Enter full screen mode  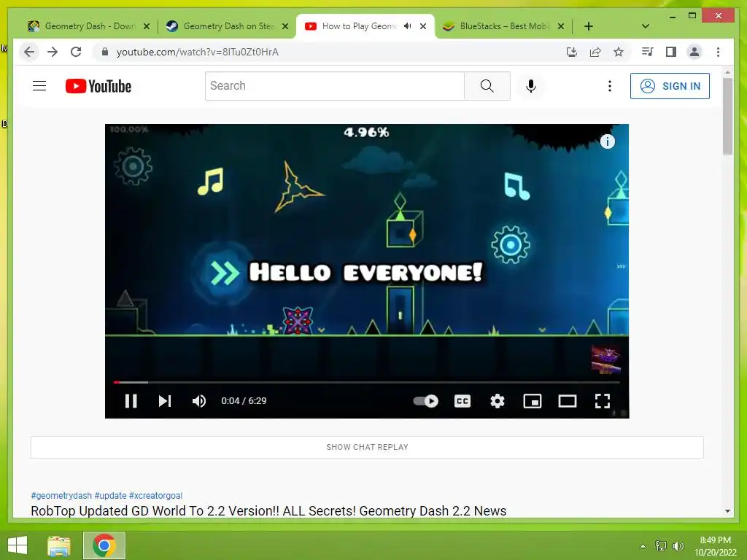tap(602, 401)
